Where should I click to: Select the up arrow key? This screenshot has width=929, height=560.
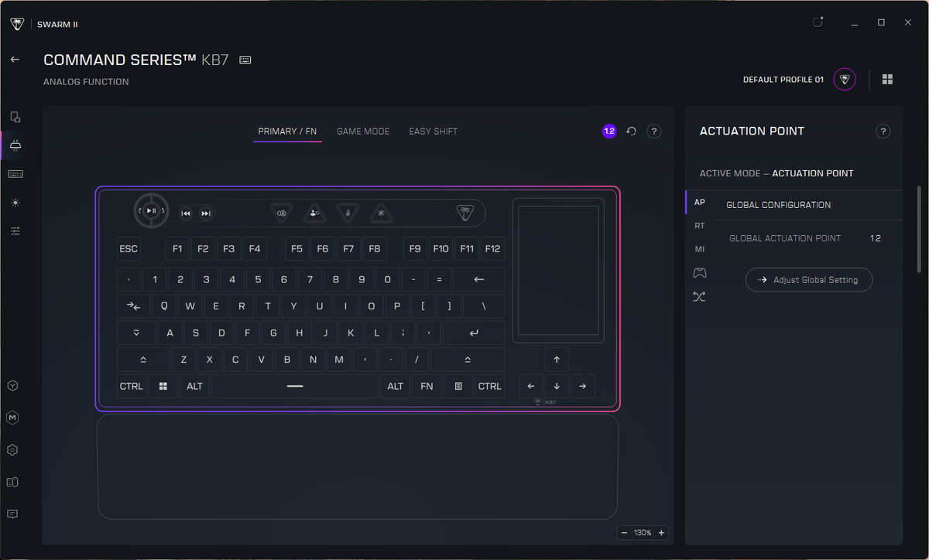click(x=557, y=360)
